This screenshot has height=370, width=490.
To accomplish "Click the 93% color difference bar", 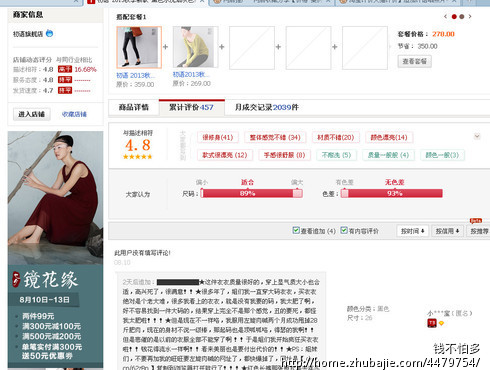I will click(392, 193).
